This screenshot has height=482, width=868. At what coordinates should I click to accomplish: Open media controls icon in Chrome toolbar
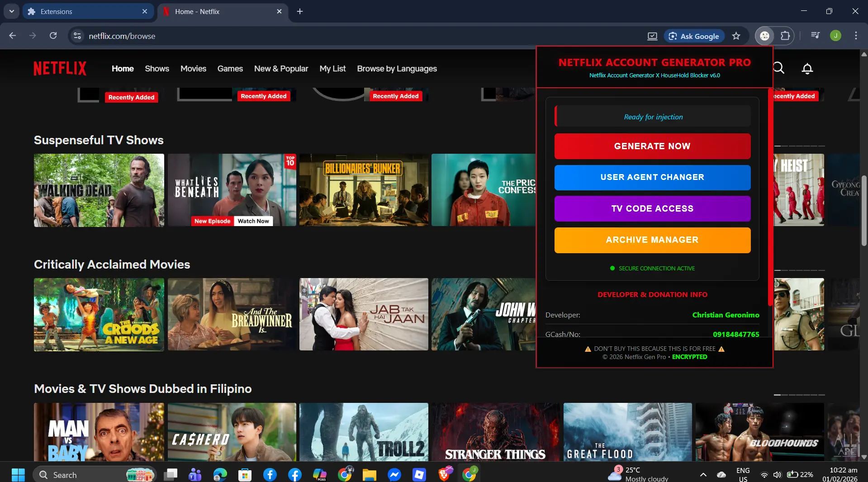(x=816, y=36)
